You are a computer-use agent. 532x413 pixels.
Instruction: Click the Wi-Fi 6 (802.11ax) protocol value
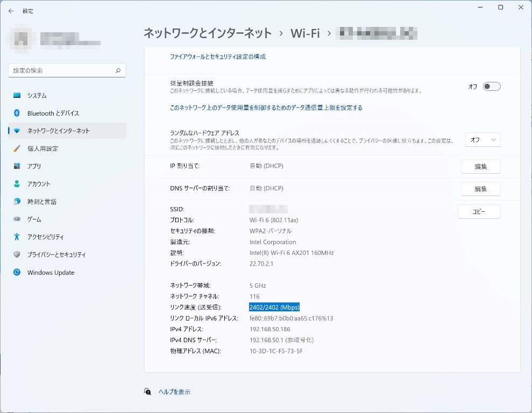click(x=273, y=220)
